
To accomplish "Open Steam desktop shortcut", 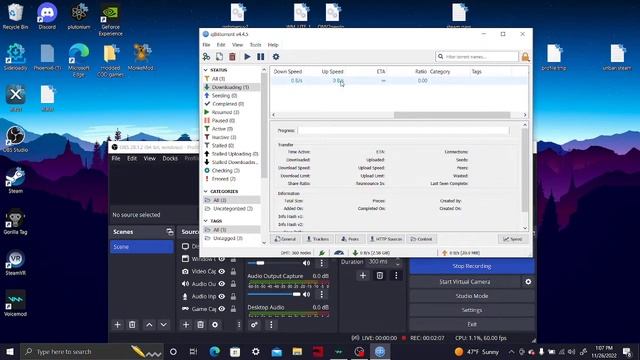I will (15, 180).
